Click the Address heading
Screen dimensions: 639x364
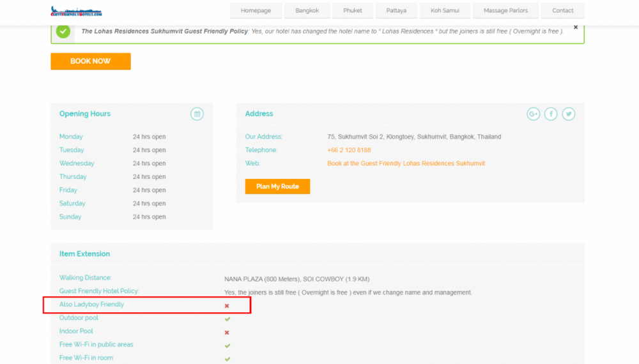click(259, 114)
